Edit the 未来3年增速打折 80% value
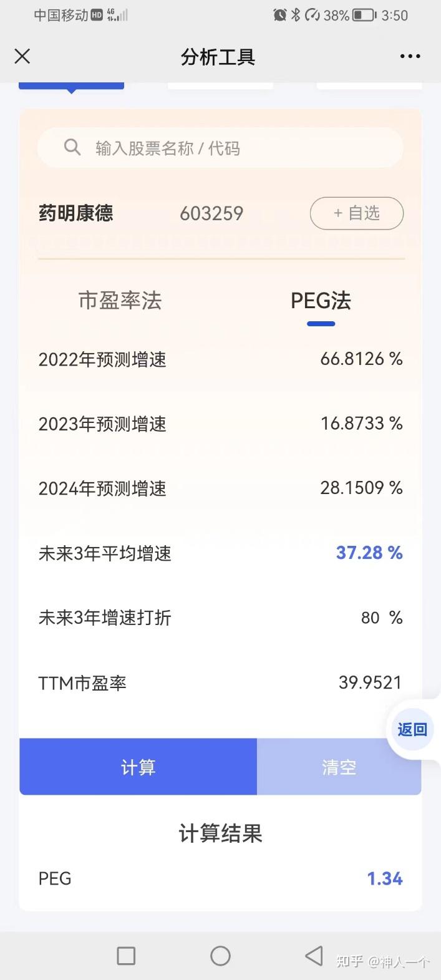This screenshot has width=441, height=980. (x=372, y=617)
